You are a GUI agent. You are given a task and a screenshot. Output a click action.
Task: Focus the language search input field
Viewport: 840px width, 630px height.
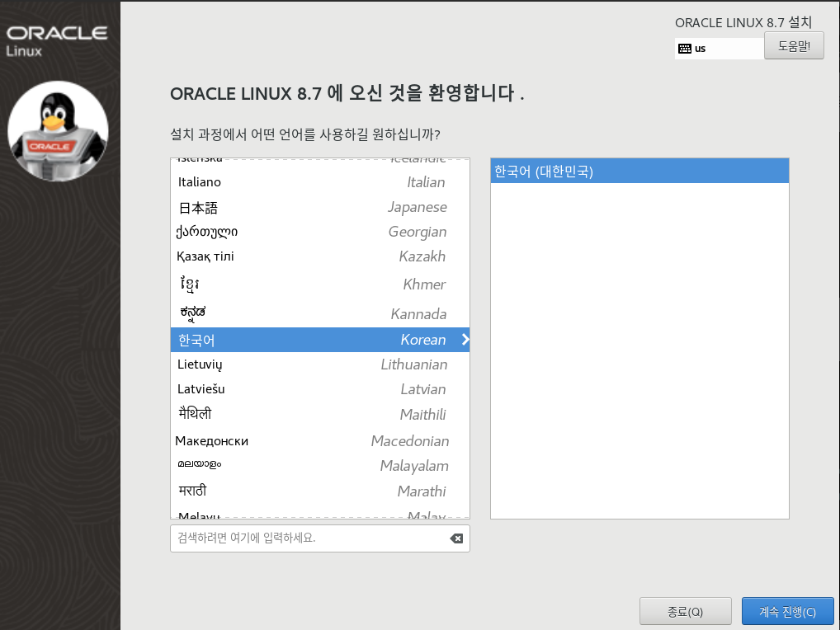[x=320, y=538]
